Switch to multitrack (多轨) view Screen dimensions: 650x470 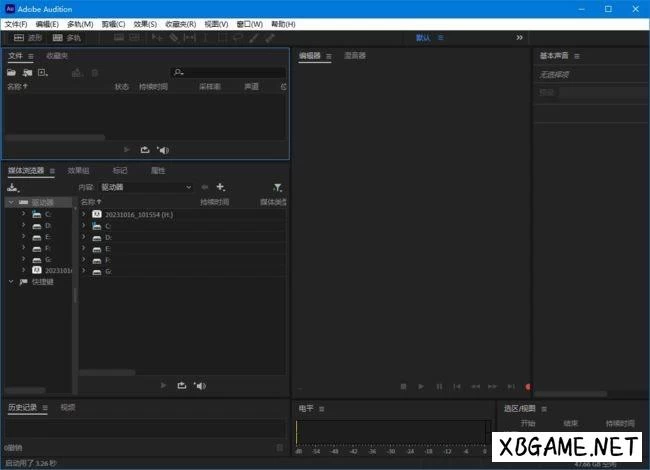(67, 37)
